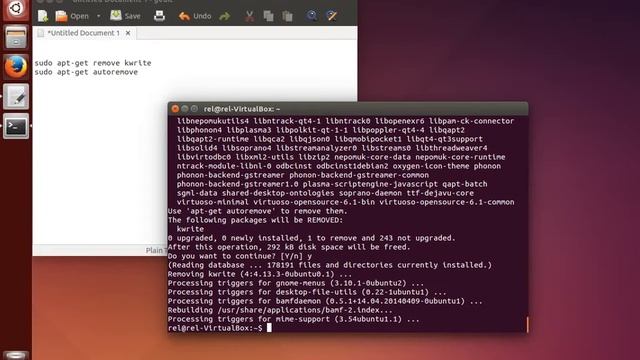
Task: Click 'After this operation, 292 kB' line
Action: pos(289,247)
